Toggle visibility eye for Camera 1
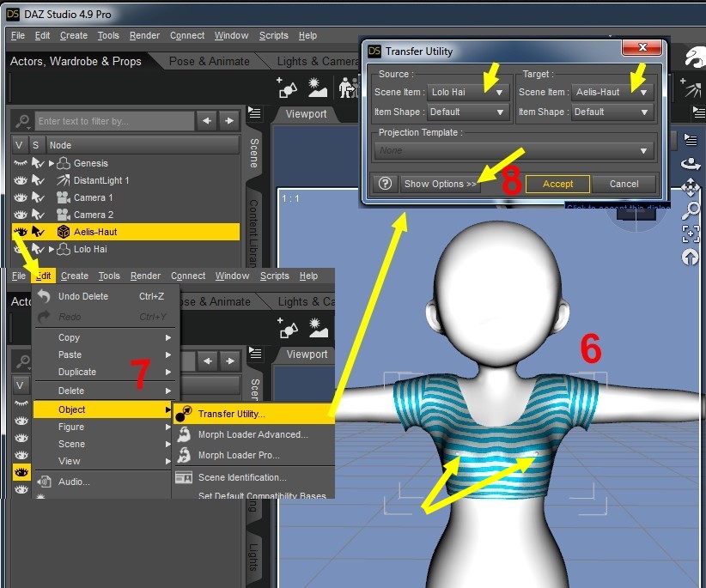The height and width of the screenshot is (588, 706). tap(21, 197)
